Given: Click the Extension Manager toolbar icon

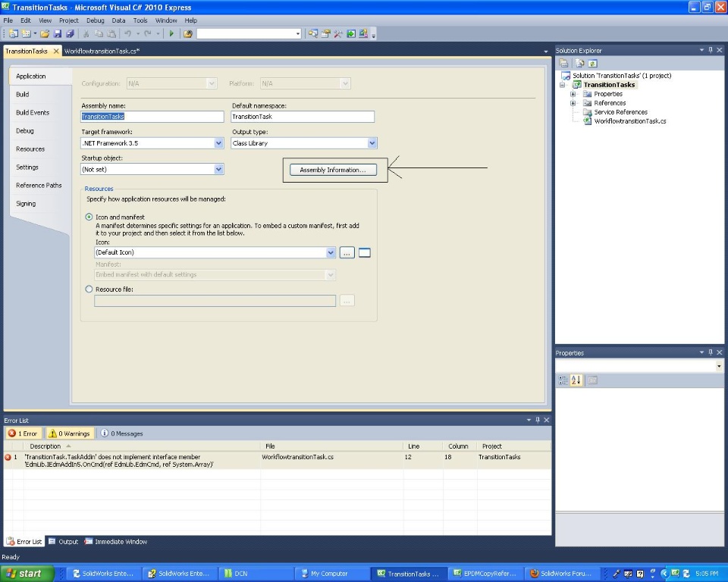Looking at the screenshot, I should pos(363,33).
